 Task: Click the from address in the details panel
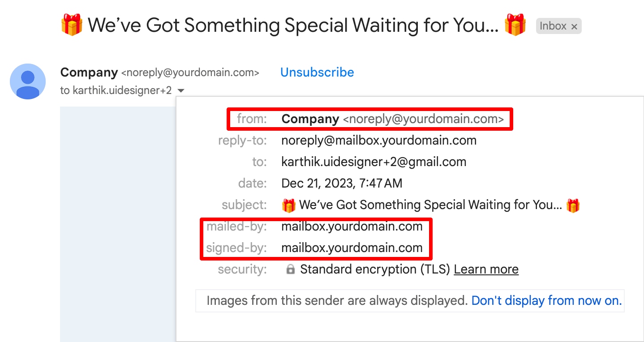coord(423,119)
